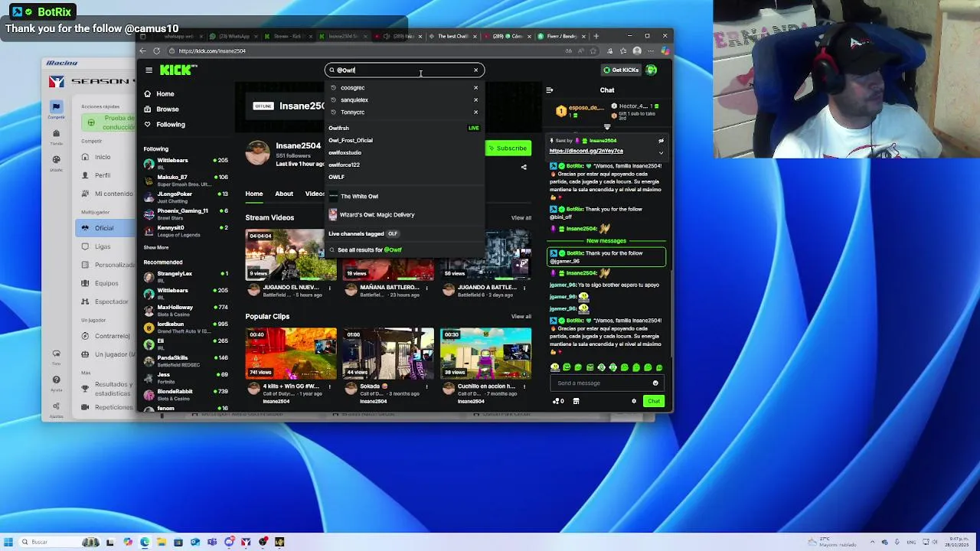Open PandaSkills recommended channel
980x551 pixels.
coord(185,360)
